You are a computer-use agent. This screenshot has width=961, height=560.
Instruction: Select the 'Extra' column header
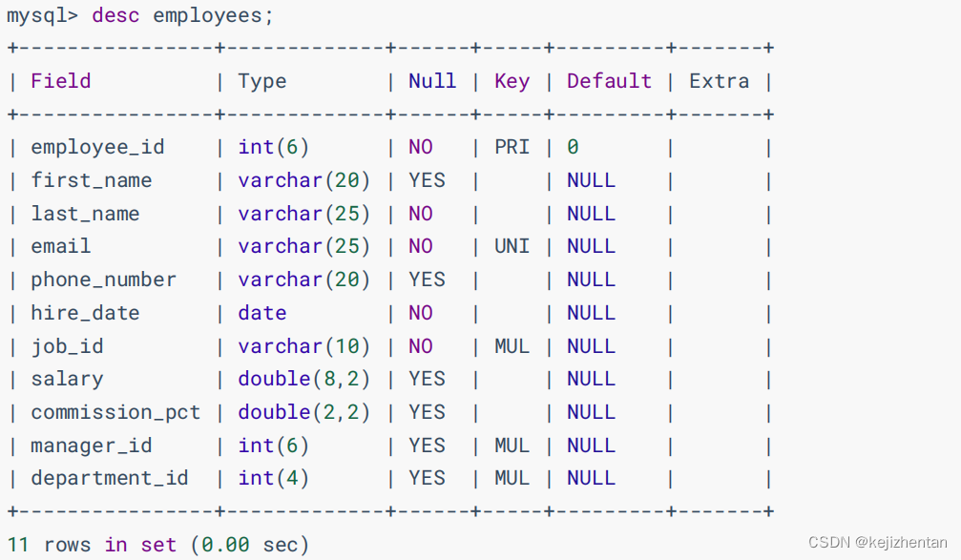[719, 81]
